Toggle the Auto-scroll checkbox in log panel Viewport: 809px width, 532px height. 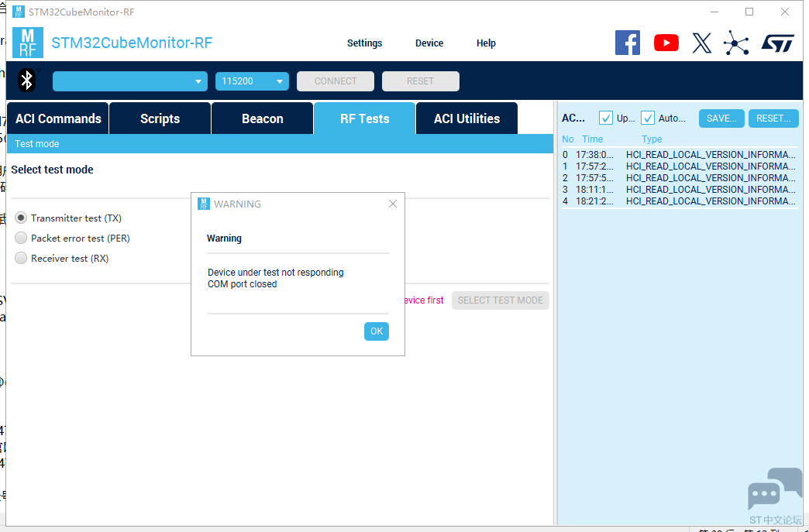tap(648, 118)
